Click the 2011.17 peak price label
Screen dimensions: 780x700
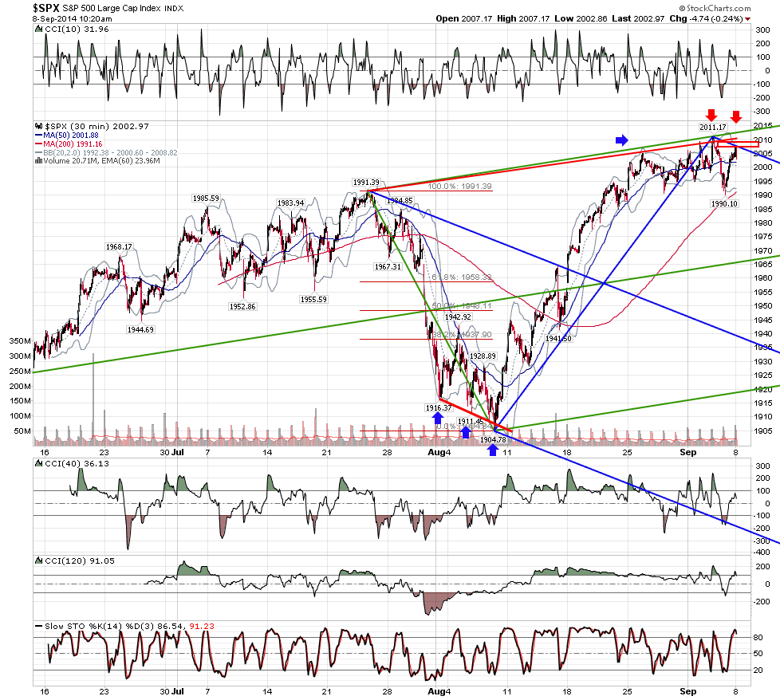click(713, 128)
